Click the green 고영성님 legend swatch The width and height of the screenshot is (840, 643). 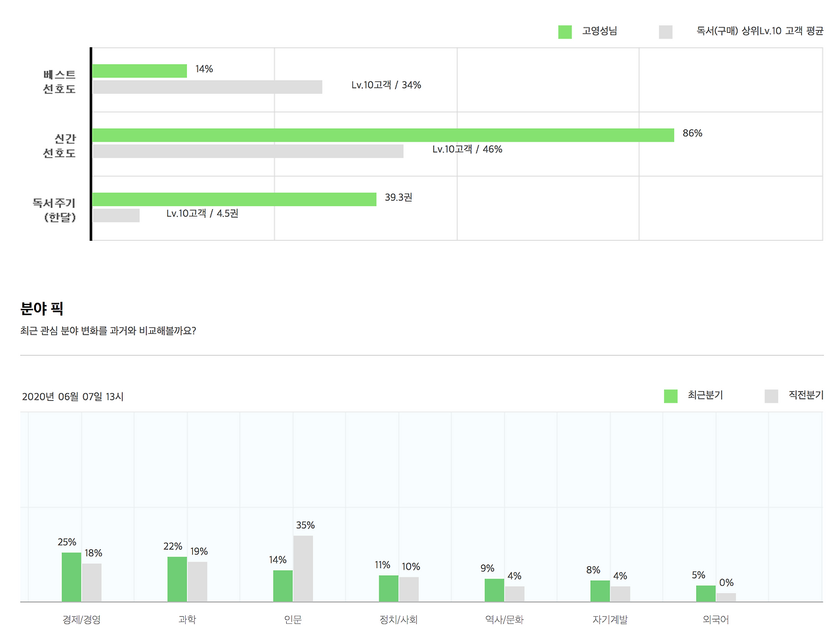(x=565, y=31)
